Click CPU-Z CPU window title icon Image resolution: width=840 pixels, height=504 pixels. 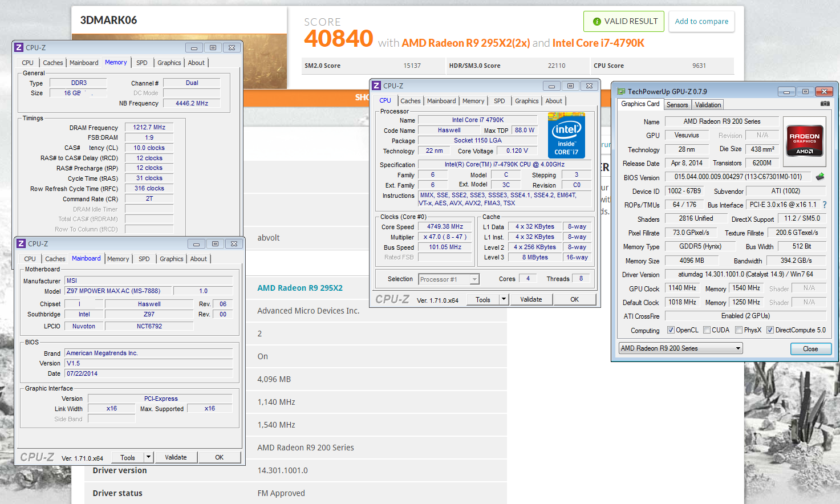(x=376, y=86)
